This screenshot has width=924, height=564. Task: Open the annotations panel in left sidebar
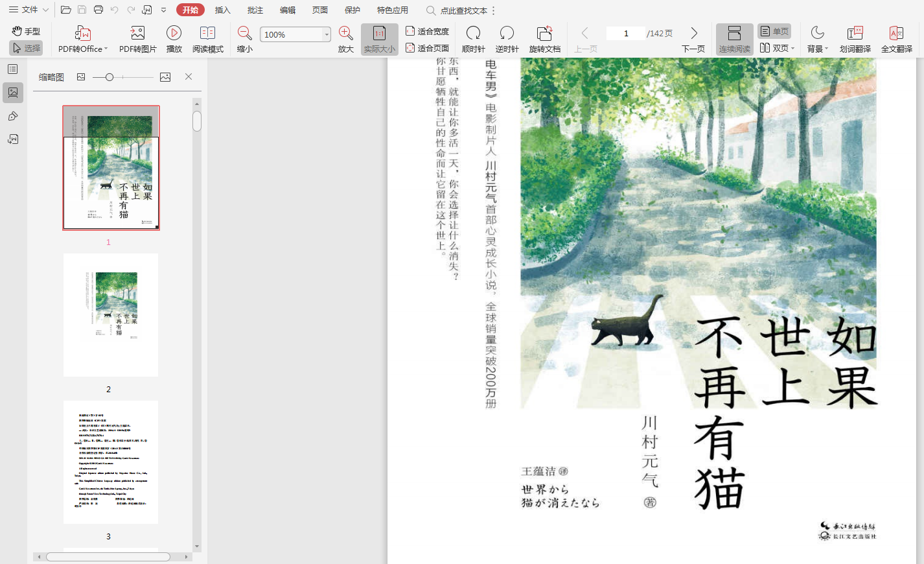[13, 116]
